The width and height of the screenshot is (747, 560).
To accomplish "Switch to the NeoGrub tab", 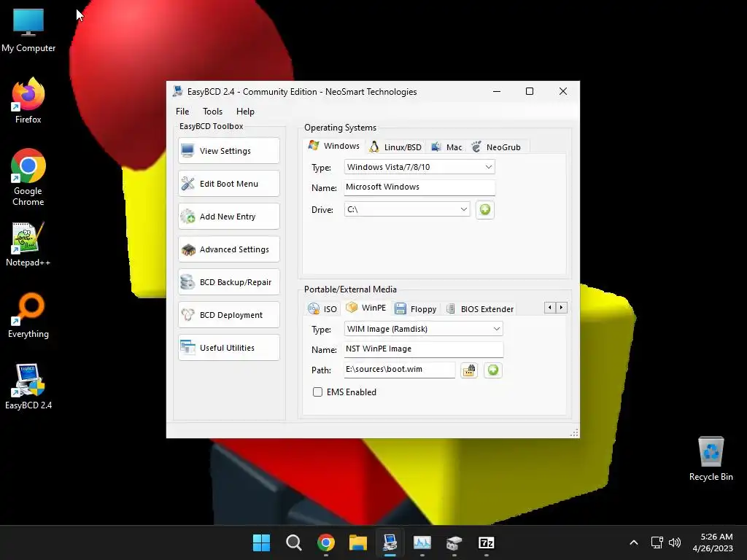I will (496, 147).
